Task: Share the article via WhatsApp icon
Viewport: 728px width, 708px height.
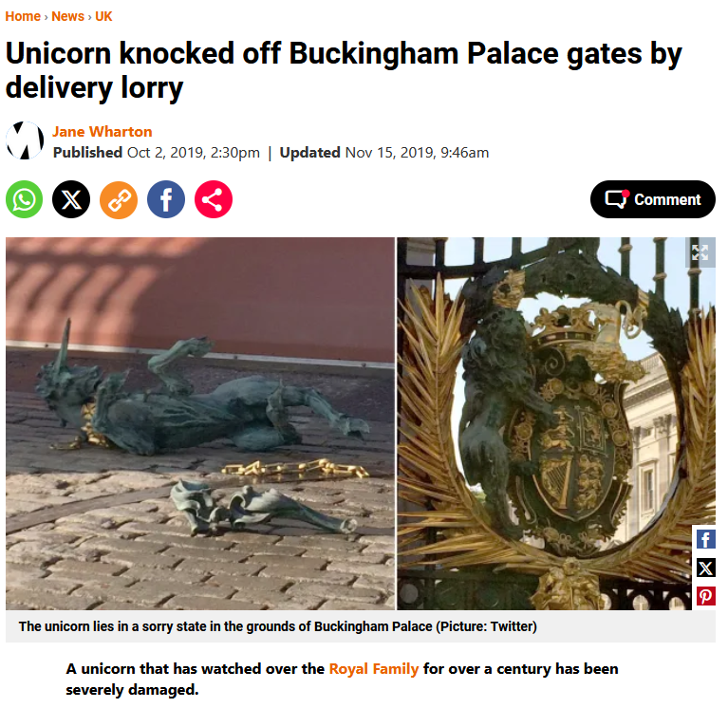Action: coord(24,199)
